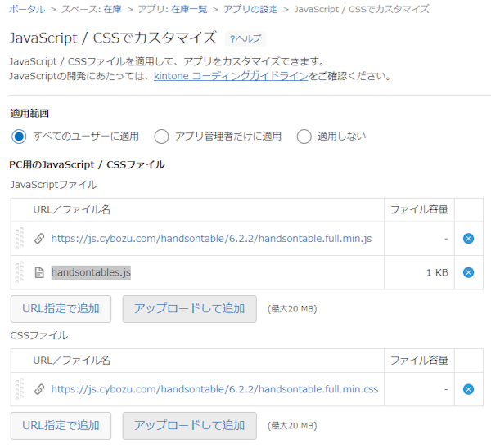
Task: Grab the drag handle of handsontables.js row
Action: (20, 272)
